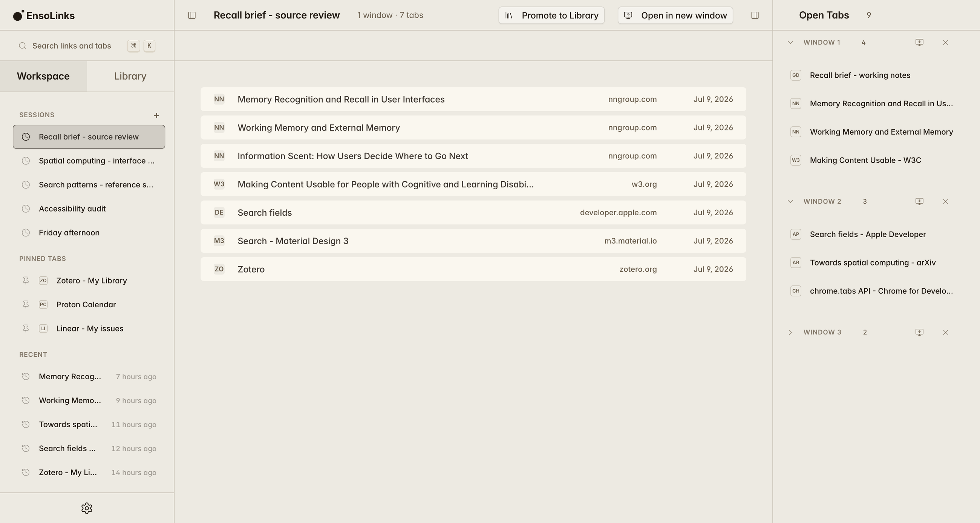Close Window 1 tabs
Screen dimensions: 980x523
click(x=946, y=42)
